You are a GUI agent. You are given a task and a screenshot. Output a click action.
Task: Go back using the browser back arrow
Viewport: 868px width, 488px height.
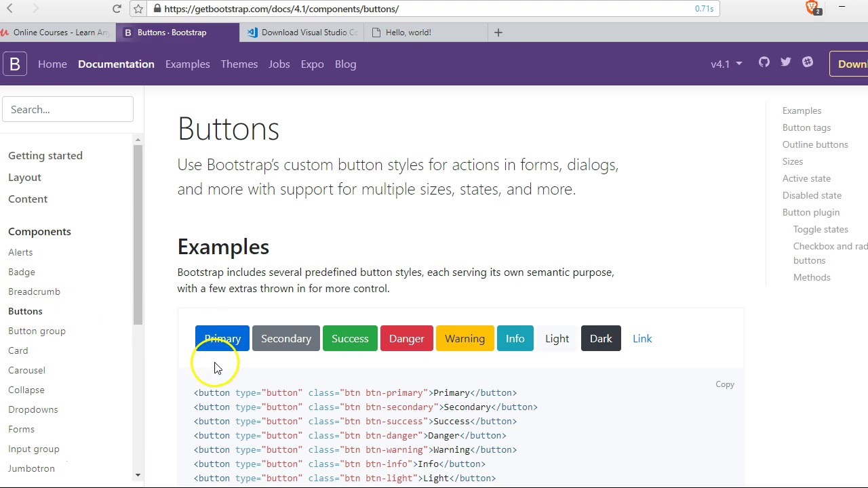(10, 9)
